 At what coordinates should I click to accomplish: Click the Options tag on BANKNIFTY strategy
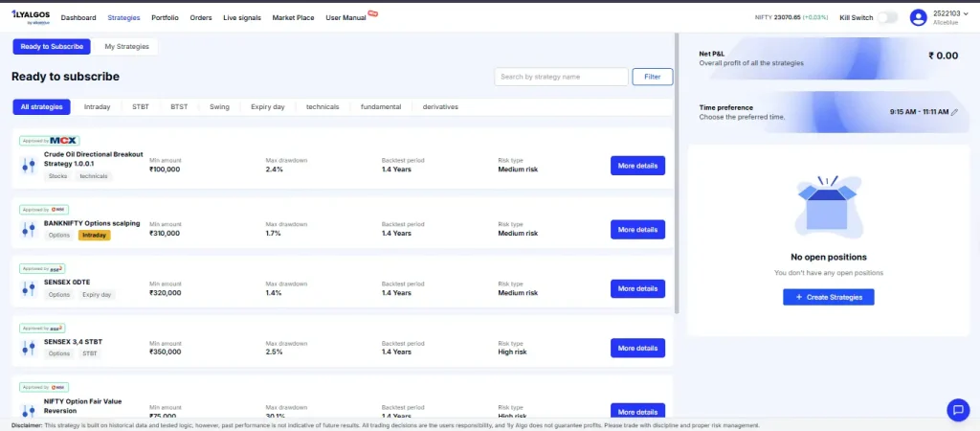tap(59, 236)
